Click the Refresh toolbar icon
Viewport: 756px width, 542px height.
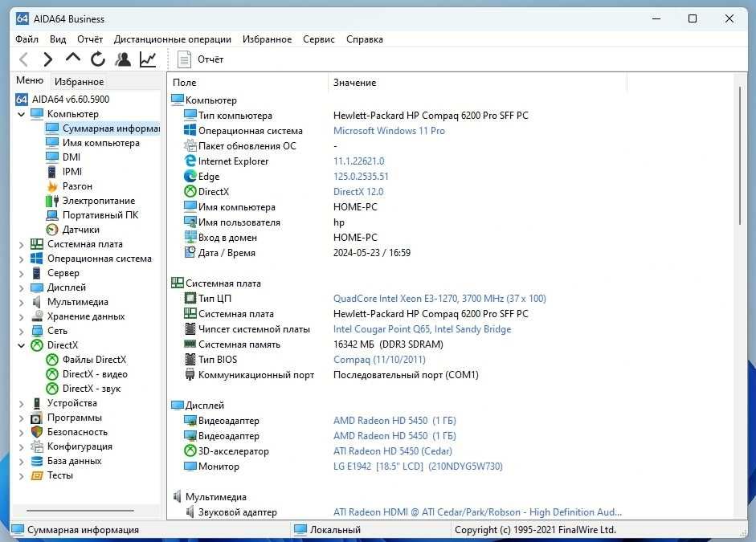(98, 59)
